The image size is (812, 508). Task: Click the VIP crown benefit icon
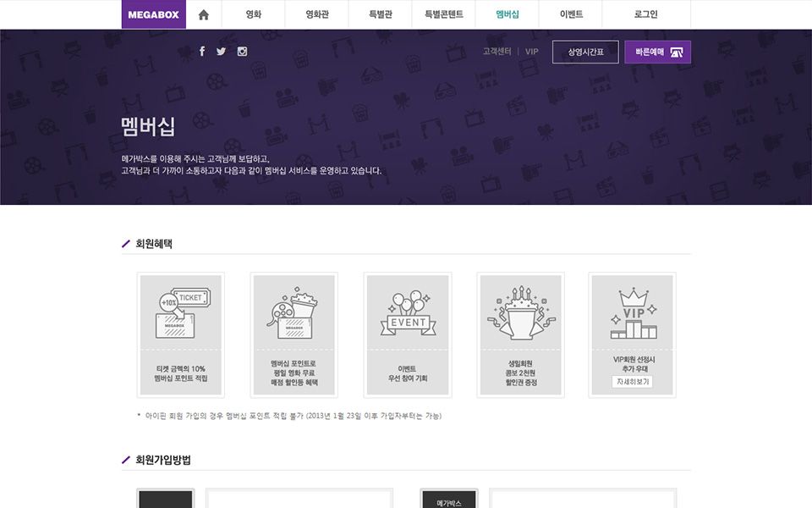click(633, 312)
